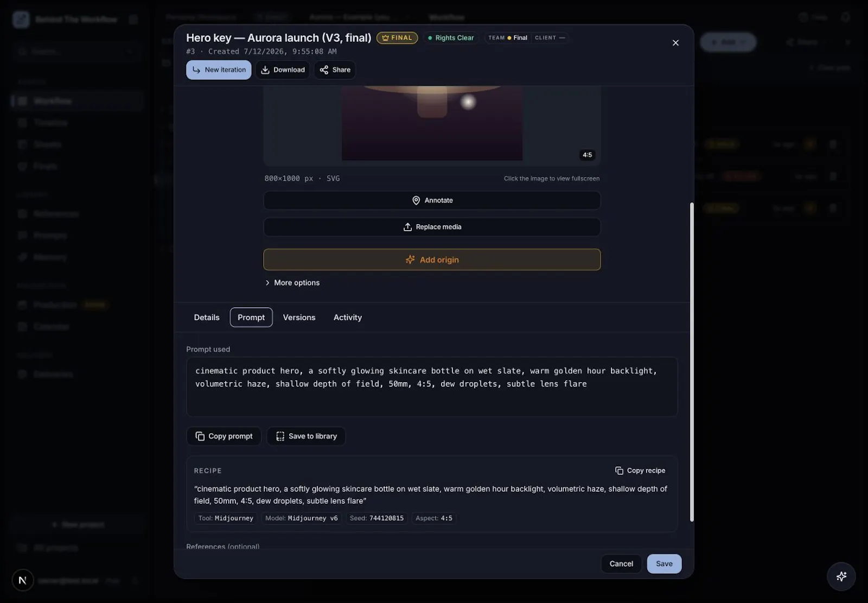868x603 pixels.
Task: Click the Annotate button
Action: coord(432,200)
